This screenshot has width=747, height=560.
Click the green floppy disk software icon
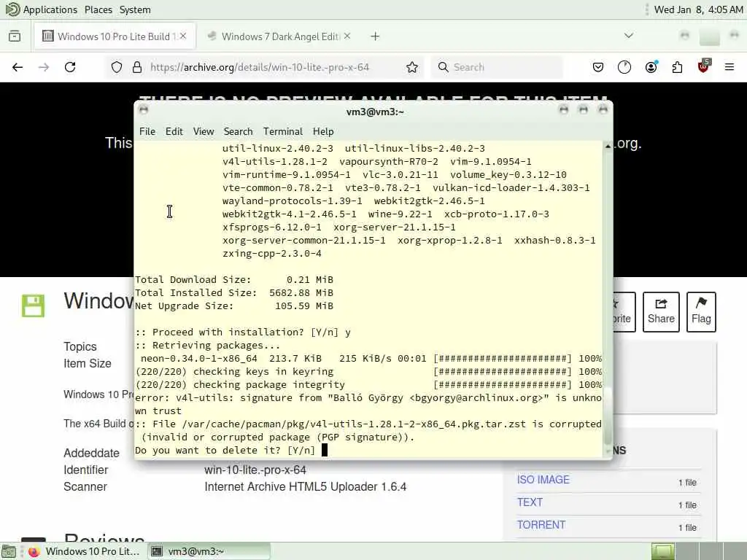click(33, 306)
